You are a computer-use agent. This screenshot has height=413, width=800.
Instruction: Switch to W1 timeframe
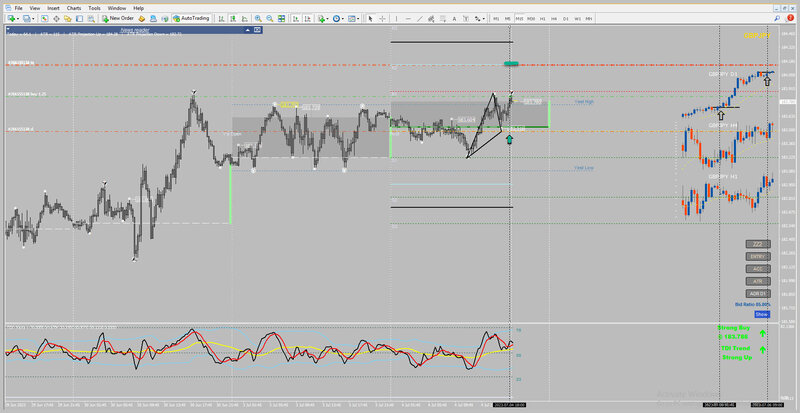pyautogui.click(x=577, y=18)
